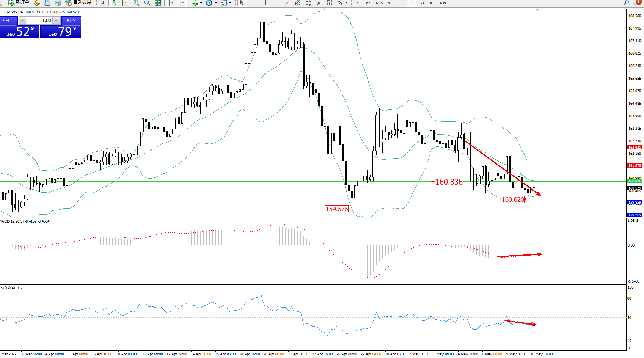This screenshot has width=644, height=358.
Task: Select the trendline drawing tool
Action: click(x=287, y=3)
